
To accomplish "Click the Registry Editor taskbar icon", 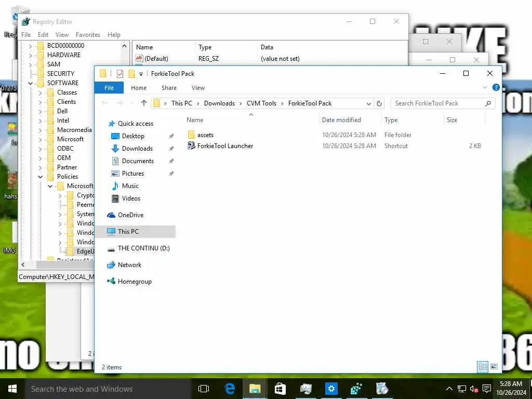I will pos(356,389).
